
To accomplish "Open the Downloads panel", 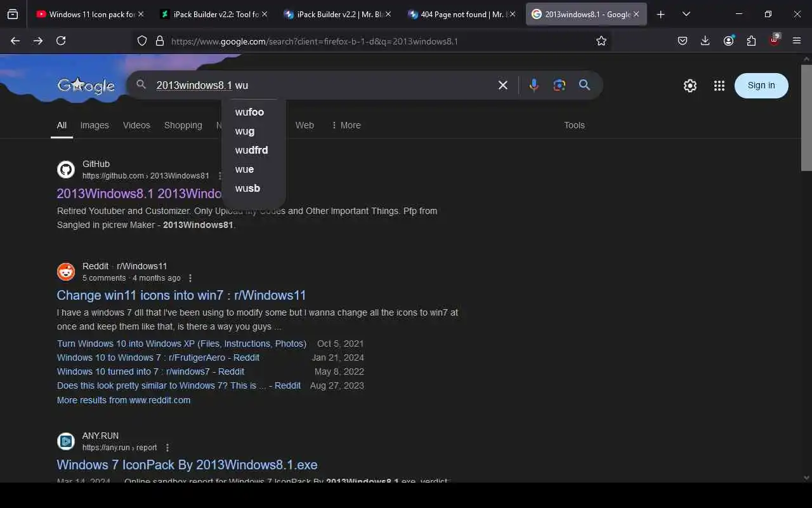I will (705, 41).
